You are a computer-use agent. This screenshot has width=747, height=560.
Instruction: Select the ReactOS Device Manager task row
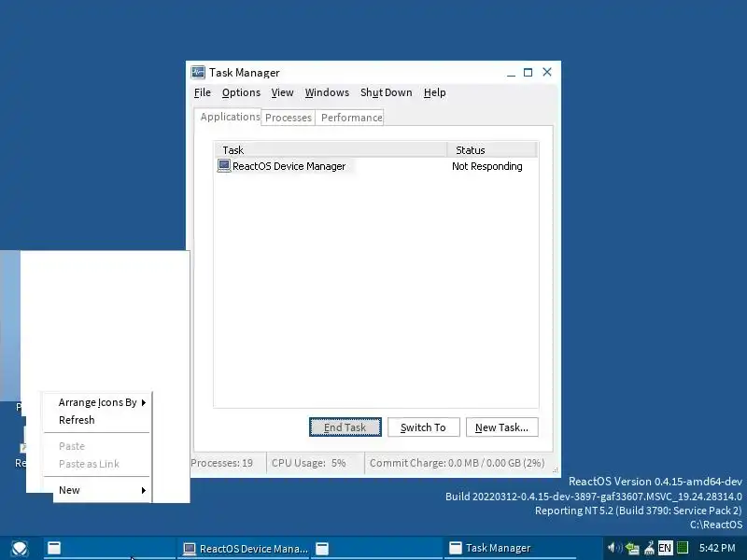[376, 166]
